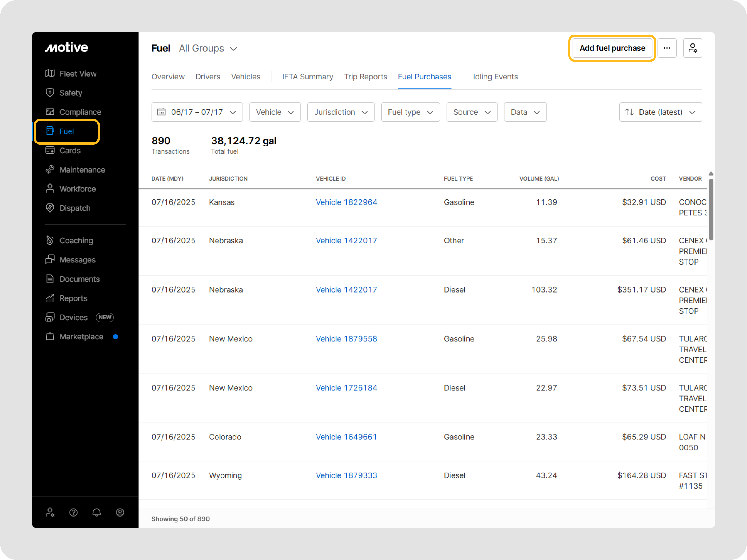Viewport: 747px width, 560px height.
Task: Open the Marketplace bag icon
Action: coord(50,337)
